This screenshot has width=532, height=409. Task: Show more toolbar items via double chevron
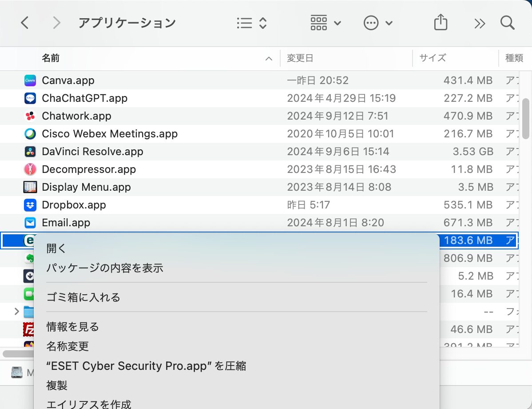point(480,24)
